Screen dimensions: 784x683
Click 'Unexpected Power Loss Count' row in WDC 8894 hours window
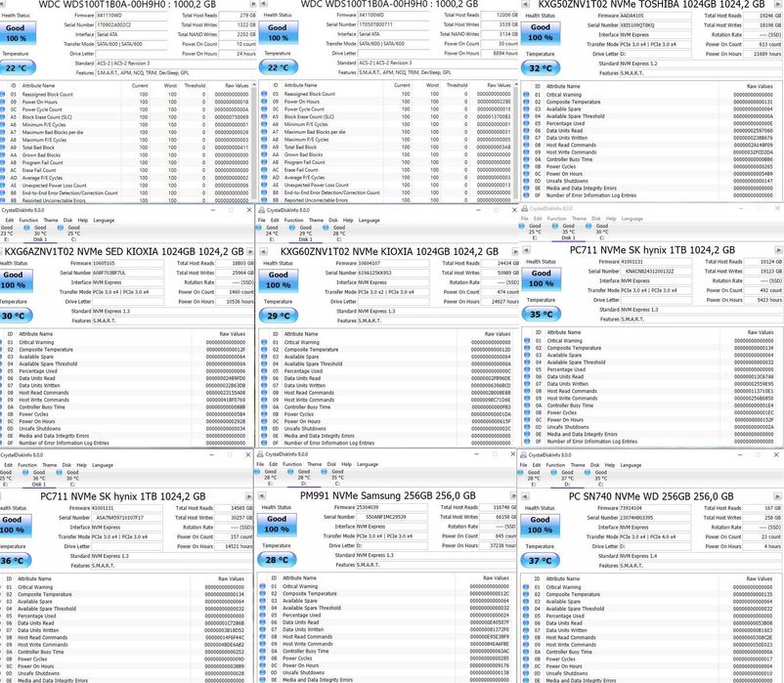pyautogui.click(x=387, y=185)
